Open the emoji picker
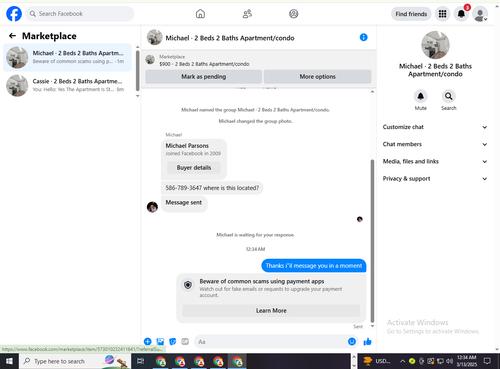 pyautogui.click(x=352, y=341)
